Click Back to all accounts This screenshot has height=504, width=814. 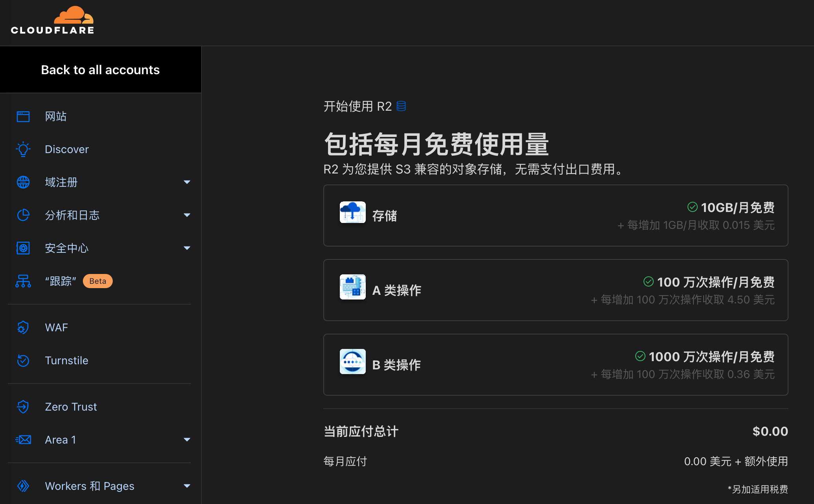[x=100, y=69]
